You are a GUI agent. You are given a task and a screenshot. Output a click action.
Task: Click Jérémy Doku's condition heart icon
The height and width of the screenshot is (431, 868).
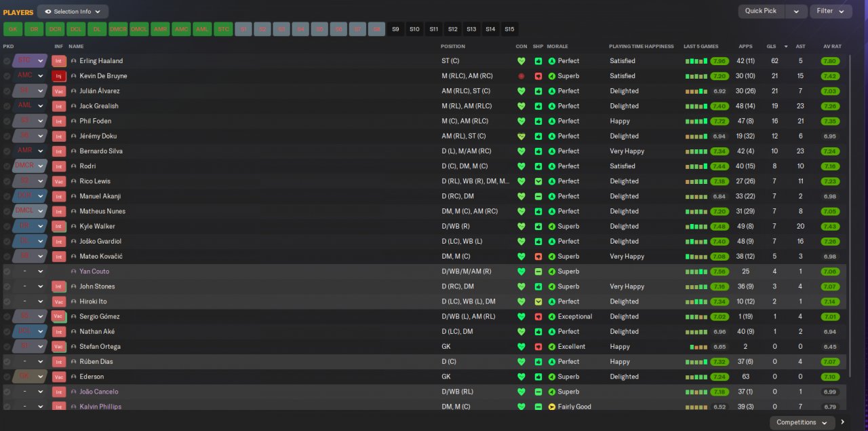point(521,136)
